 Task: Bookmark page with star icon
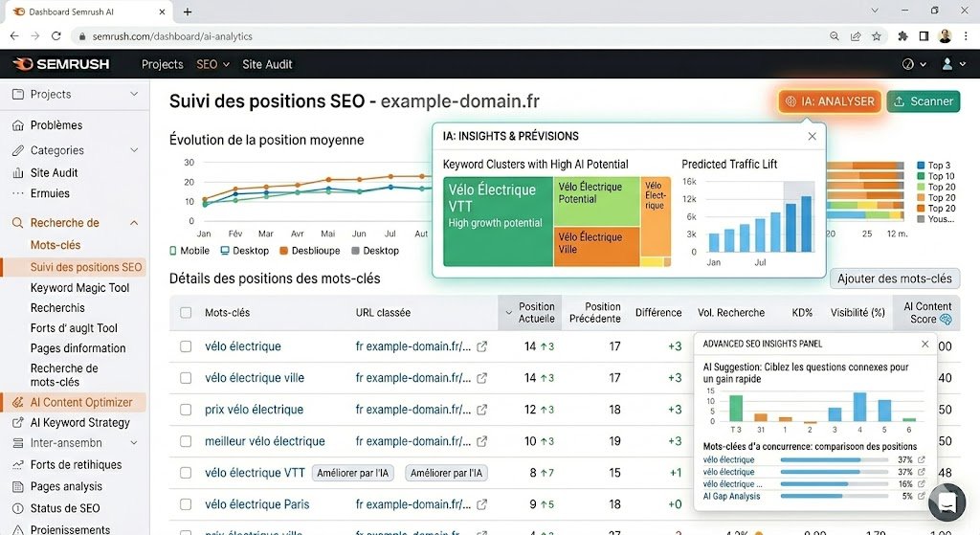click(x=877, y=36)
